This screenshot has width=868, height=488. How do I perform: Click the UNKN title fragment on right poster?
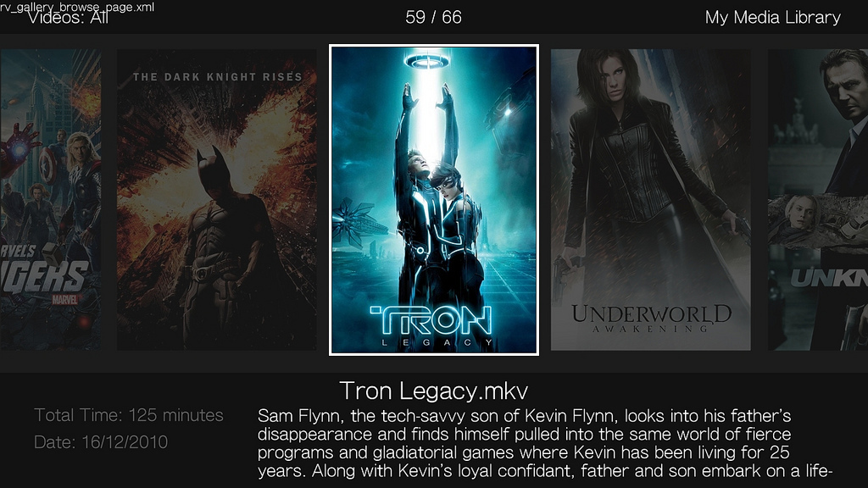829,278
